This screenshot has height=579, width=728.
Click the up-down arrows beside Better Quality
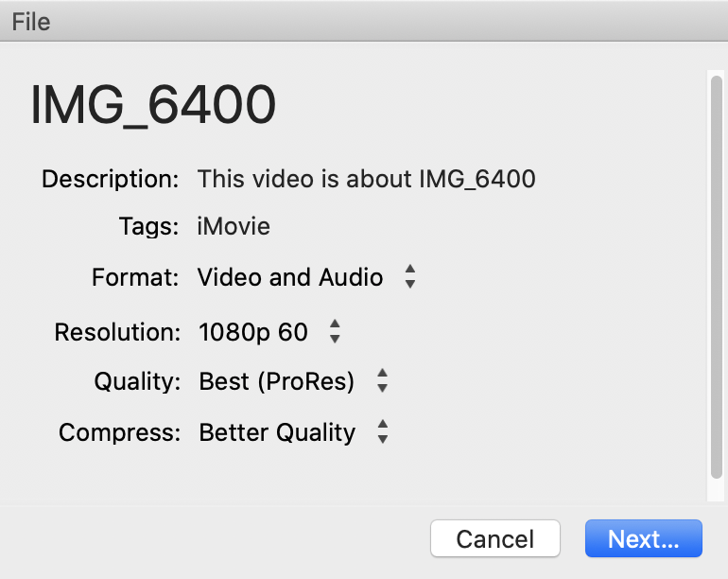point(382,432)
